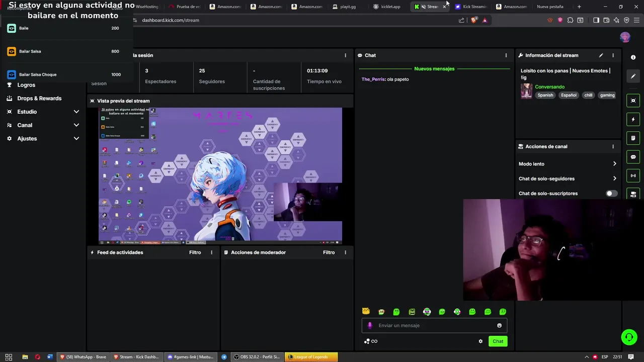Click the share page icon in address bar
644x362 pixels.
[x=461, y=20]
